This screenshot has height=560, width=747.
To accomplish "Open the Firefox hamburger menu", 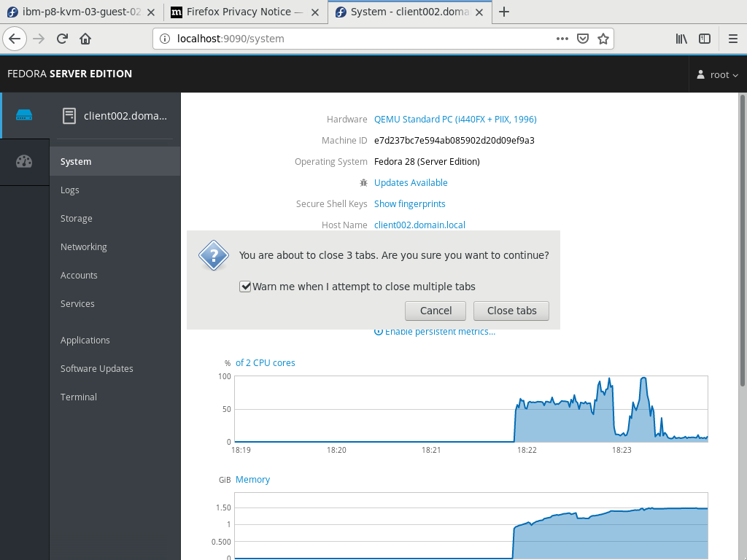I will point(733,39).
